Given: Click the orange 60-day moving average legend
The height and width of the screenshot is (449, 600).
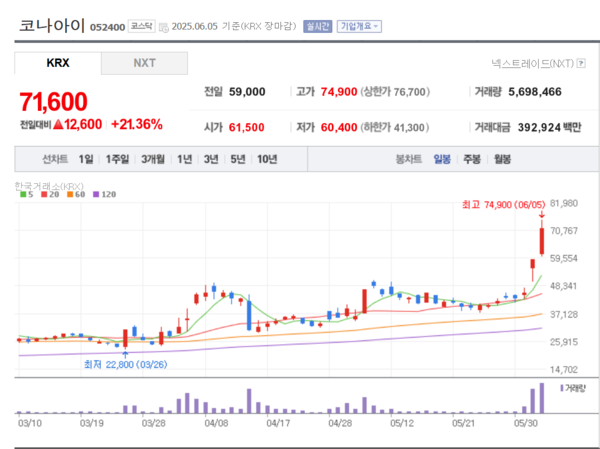Looking at the screenshot, I should pyautogui.click(x=76, y=194).
